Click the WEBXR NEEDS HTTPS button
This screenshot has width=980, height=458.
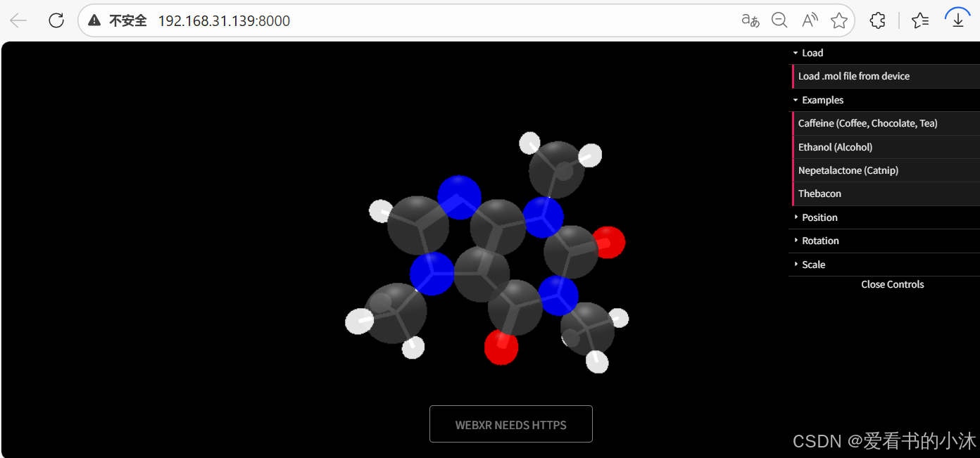coord(511,424)
